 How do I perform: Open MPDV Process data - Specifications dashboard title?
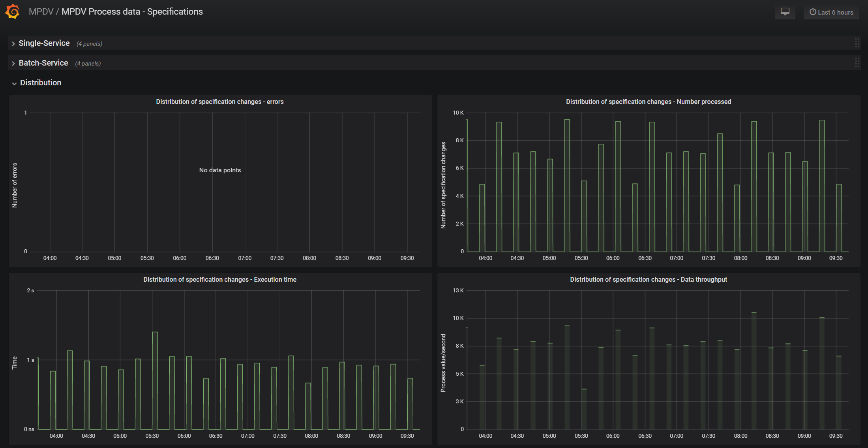tap(132, 11)
